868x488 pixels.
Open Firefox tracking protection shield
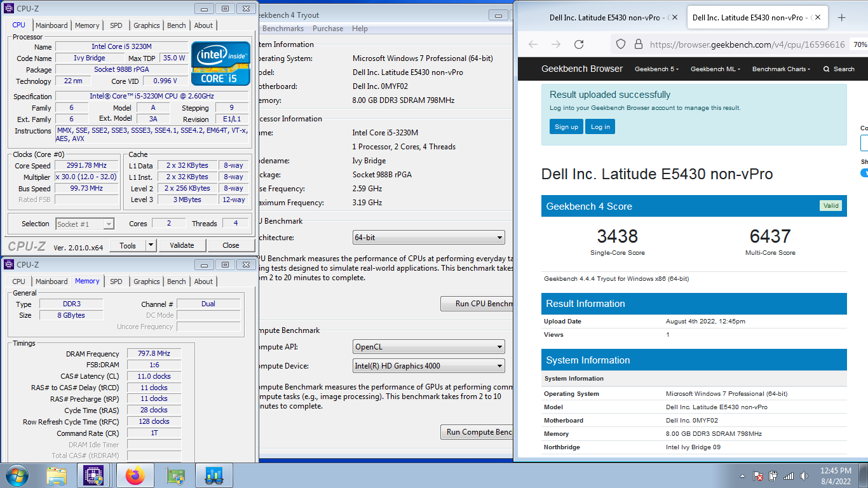coord(621,44)
